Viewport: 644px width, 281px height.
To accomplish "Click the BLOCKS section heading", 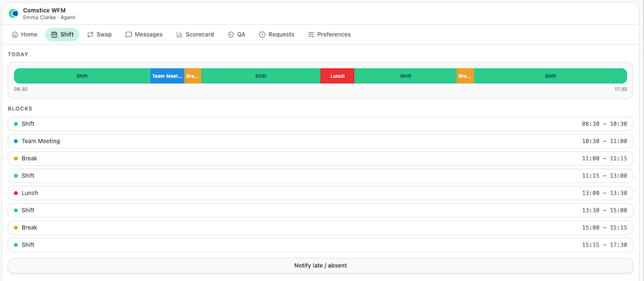I will click(x=20, y=109).
